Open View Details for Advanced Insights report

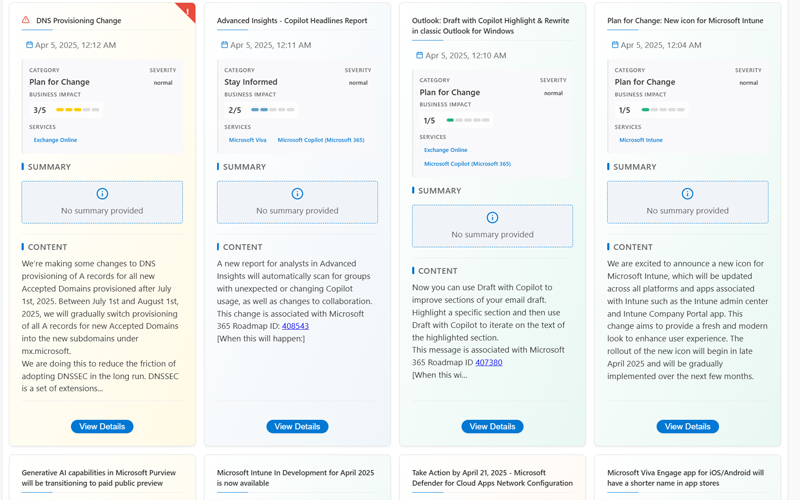coord(297,426)
